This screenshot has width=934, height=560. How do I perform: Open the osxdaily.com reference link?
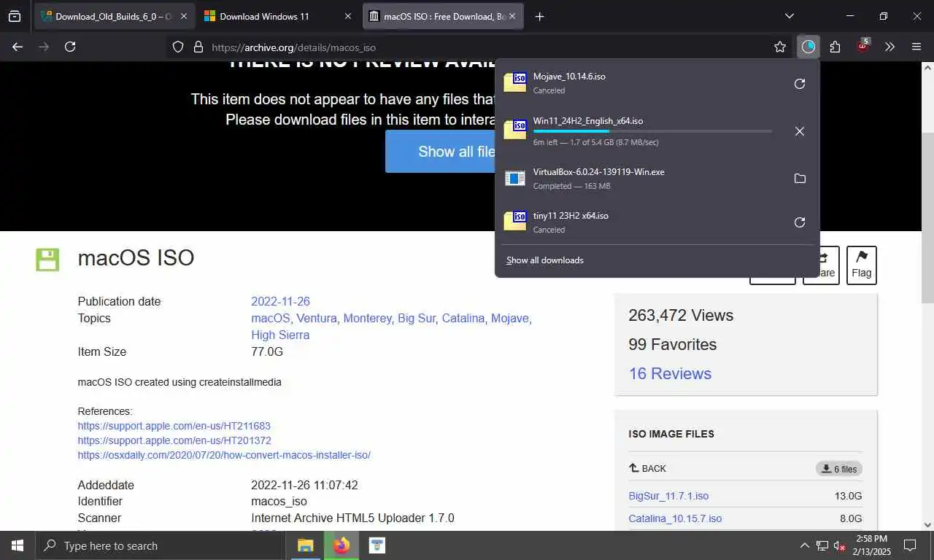point(224,455)
